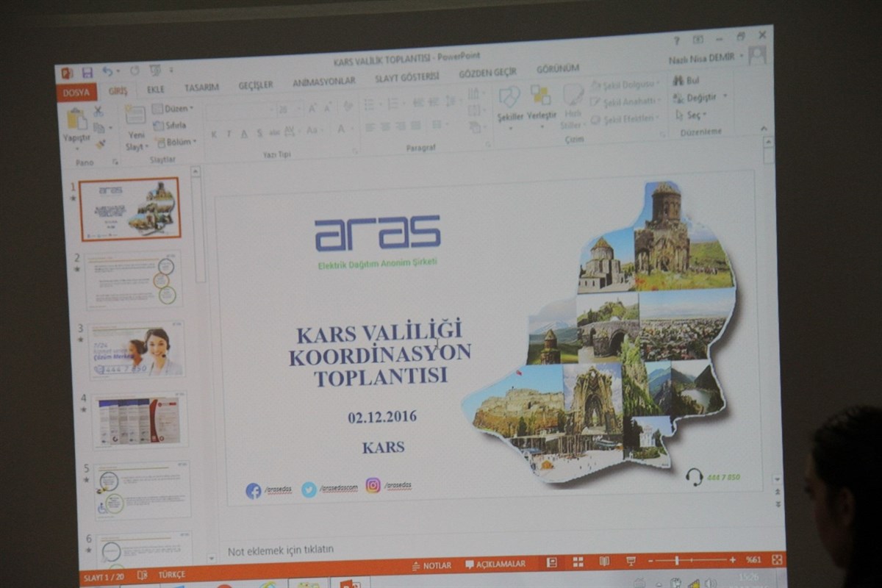The height and width of the screenshot is (588, 882).
Task: Zoom in with the plus button
Action: click(733, 560)
